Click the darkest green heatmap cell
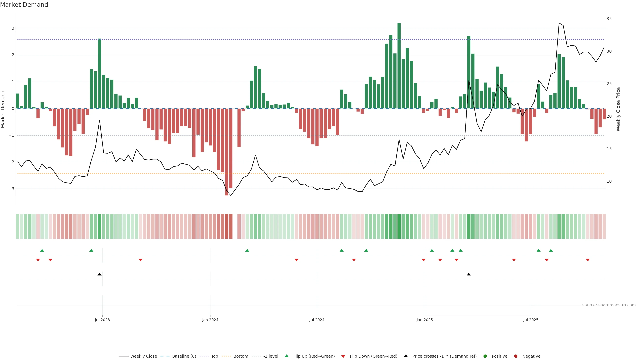This screenshot has height=362, width=644. [x=399, y=226]
